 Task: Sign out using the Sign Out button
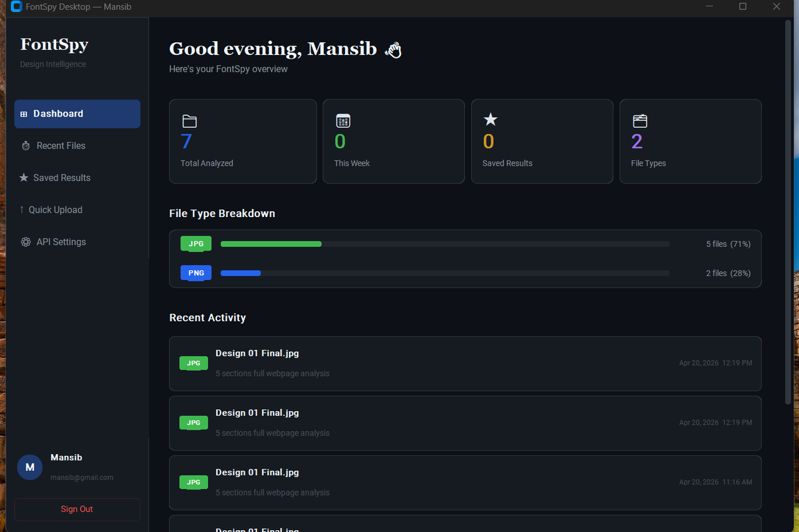point(77,510)
